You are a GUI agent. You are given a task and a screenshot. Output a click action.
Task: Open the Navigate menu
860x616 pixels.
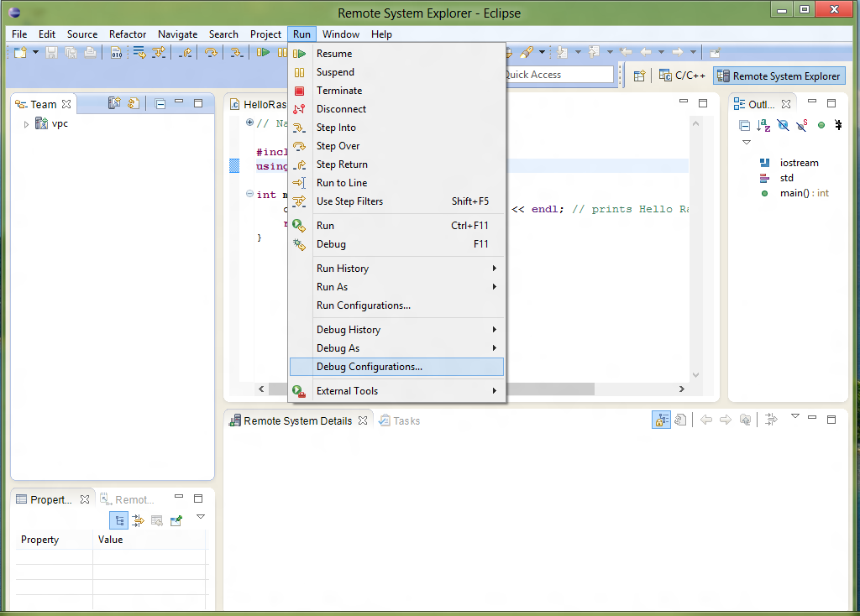pyautogui.click(x=177, y=34)
